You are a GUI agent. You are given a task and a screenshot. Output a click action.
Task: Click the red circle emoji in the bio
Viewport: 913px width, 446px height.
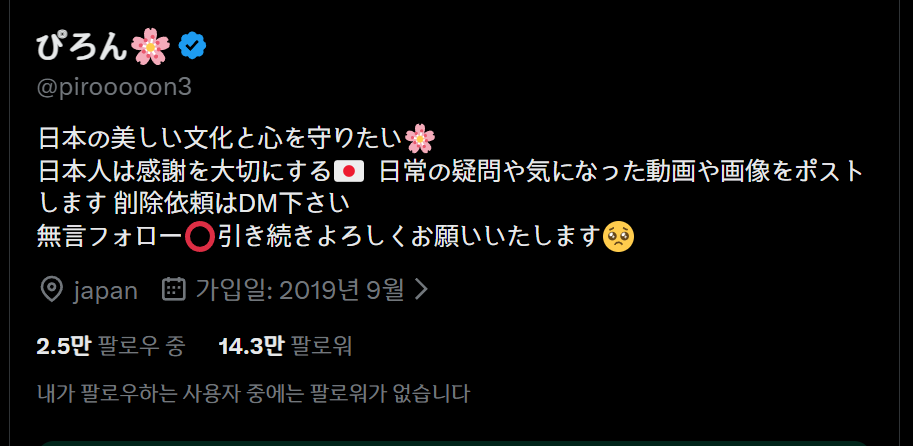[x=200, y=238]
